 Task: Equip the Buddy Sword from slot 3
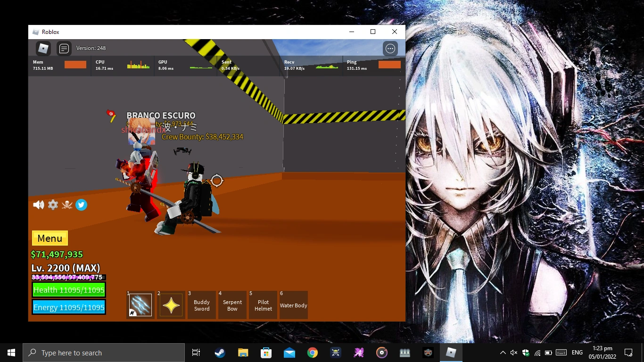coord(202,305)
